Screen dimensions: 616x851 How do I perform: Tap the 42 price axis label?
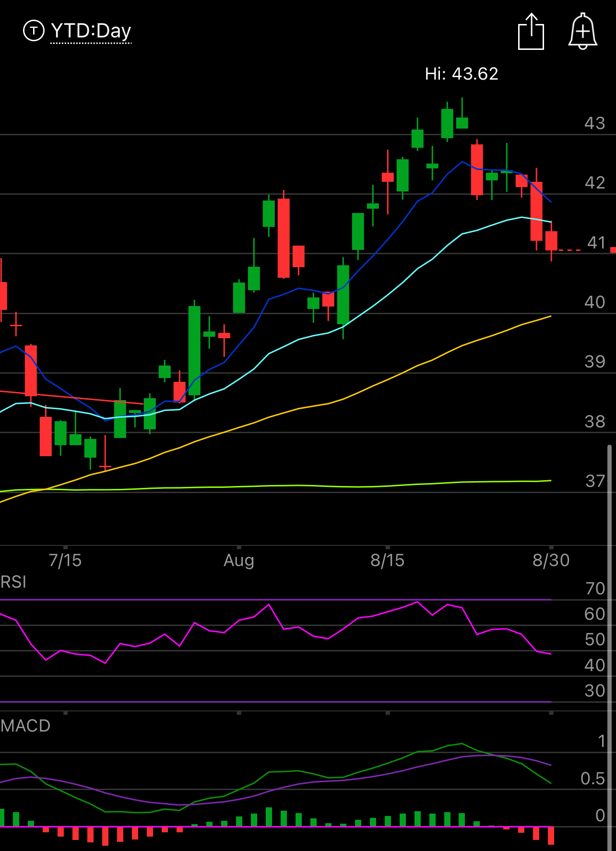click(x=595, y=183)
